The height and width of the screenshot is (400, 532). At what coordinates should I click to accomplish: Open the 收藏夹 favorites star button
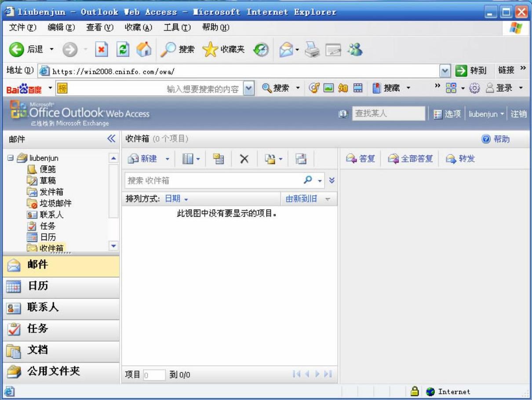click(223, 50)
